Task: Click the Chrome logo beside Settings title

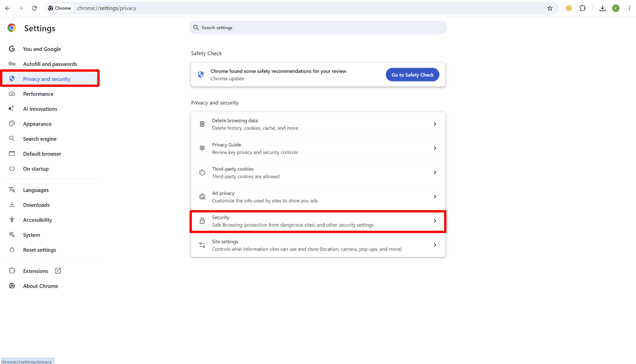Action: tap(11, 28)
